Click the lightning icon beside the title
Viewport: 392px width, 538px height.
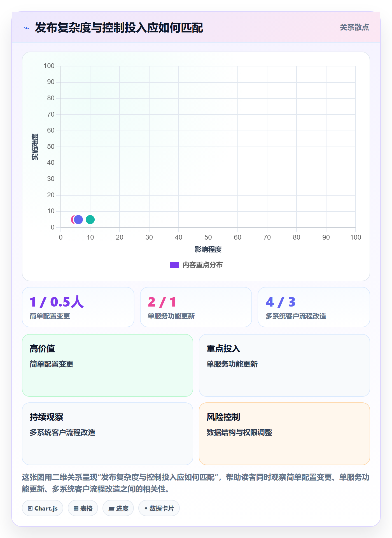tap(27, 28)
